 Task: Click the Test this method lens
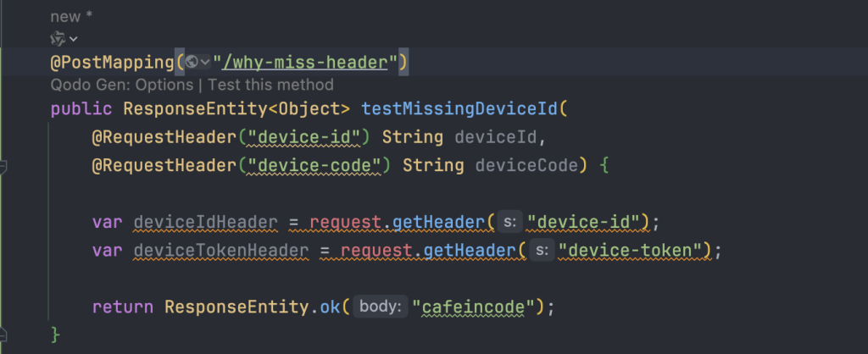[x=270, y=85]
